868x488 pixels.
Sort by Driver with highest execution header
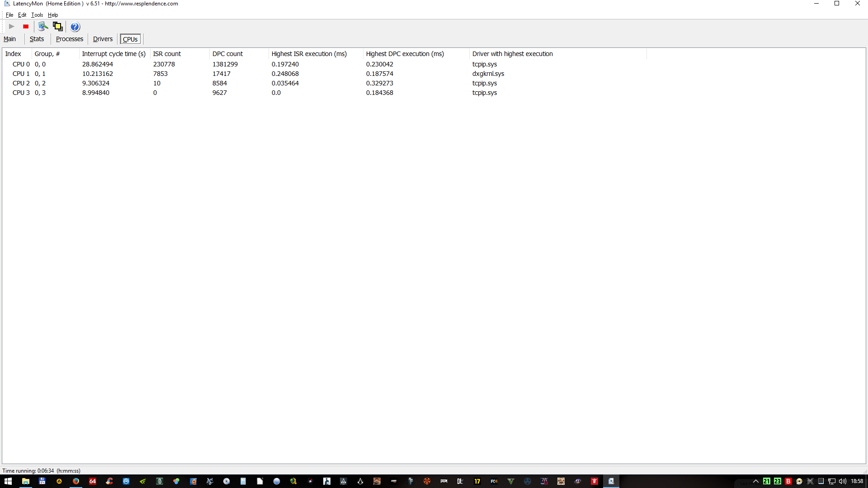pyautogui.click(x=512, y=54)
